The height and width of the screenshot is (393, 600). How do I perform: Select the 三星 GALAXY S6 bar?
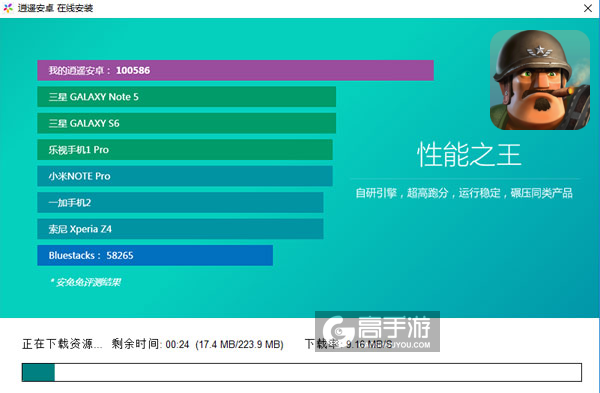pos(186,123)
